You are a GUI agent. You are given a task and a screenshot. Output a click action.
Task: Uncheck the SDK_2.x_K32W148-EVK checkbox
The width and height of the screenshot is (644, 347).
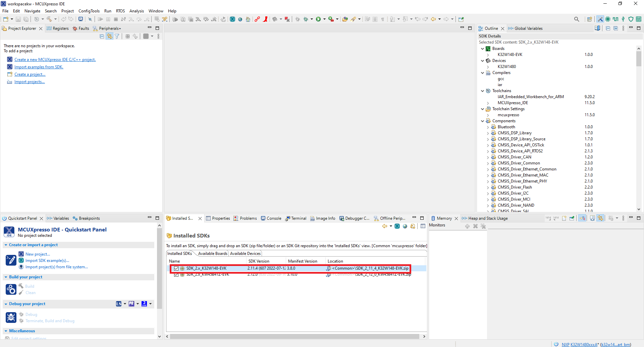pos(176,268)
